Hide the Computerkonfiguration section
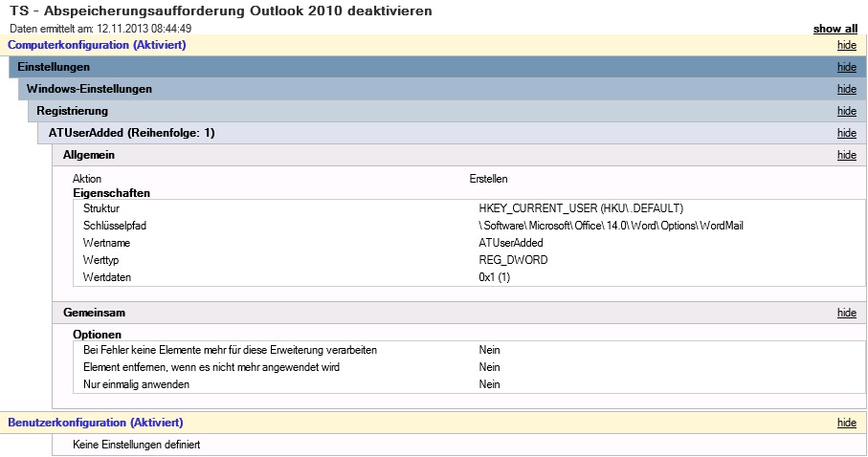Viewport: 868px width, 457px height. pyautogui.click(x=846, y=45)
